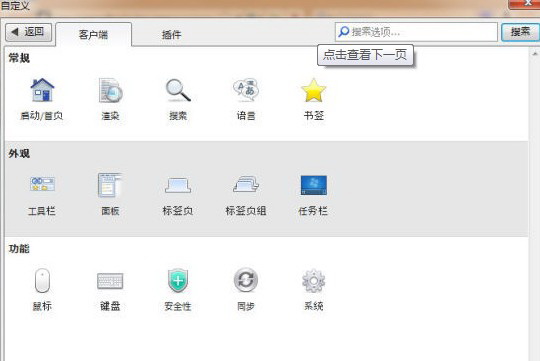This screenshot has height=361, width=540.
Task: Click the 同步 label text
Action: pos(246,306)
